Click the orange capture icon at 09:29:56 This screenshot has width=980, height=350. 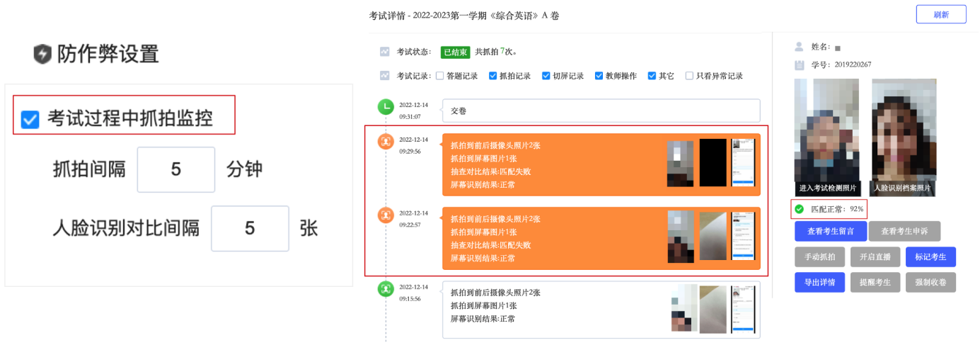point(386,142)
